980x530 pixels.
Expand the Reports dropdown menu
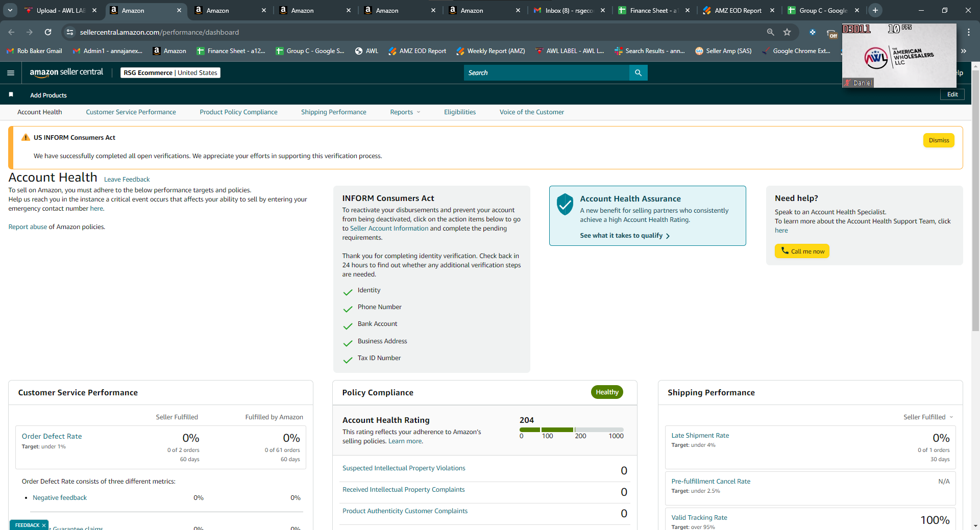[405, 112]
